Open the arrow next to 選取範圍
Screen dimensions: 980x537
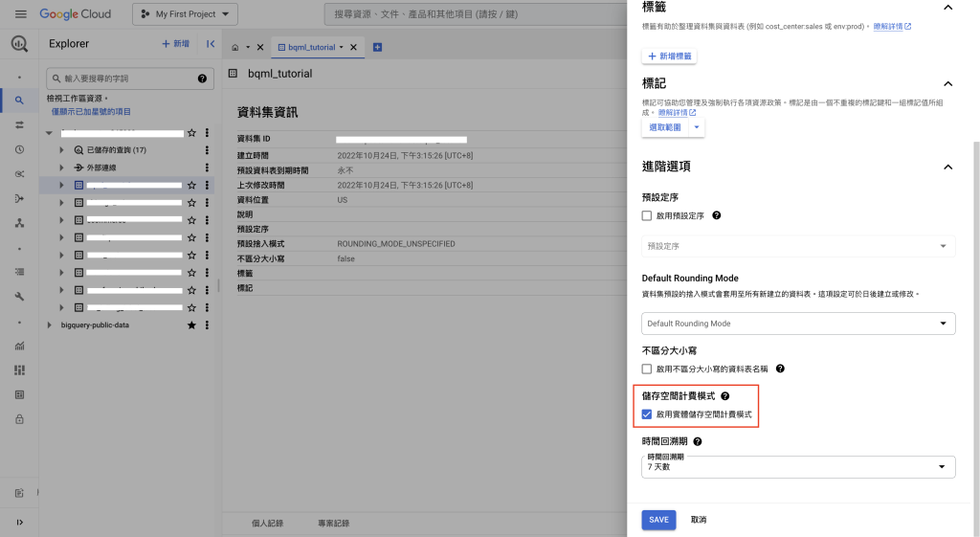tap(697, 127)
